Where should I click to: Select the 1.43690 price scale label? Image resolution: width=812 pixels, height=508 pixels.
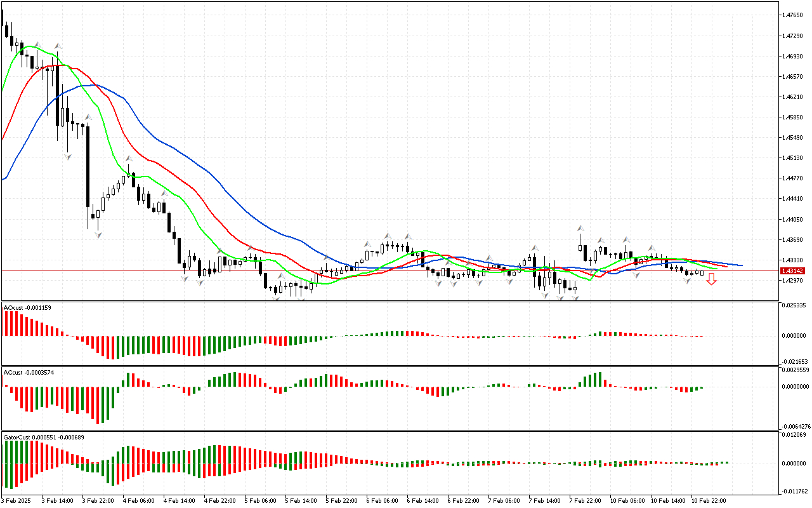[793, 239]
